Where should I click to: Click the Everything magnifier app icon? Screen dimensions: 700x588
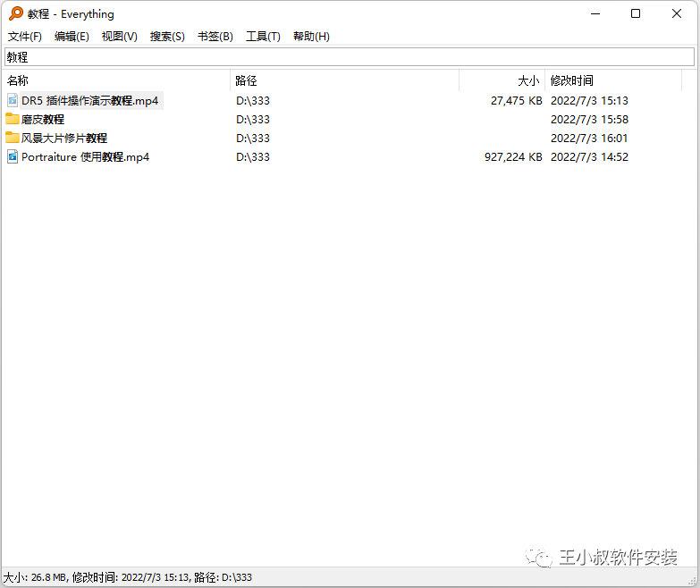(x=16, y=13)
